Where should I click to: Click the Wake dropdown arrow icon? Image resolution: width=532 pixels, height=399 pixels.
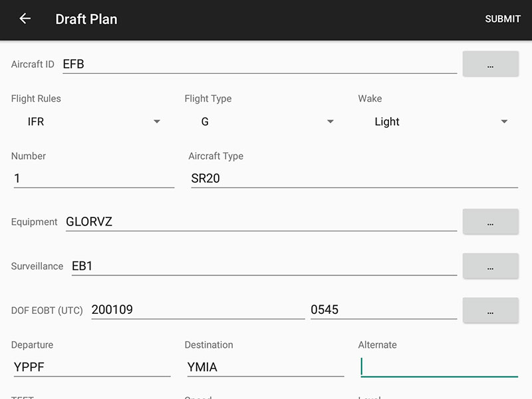click(504, 122)
